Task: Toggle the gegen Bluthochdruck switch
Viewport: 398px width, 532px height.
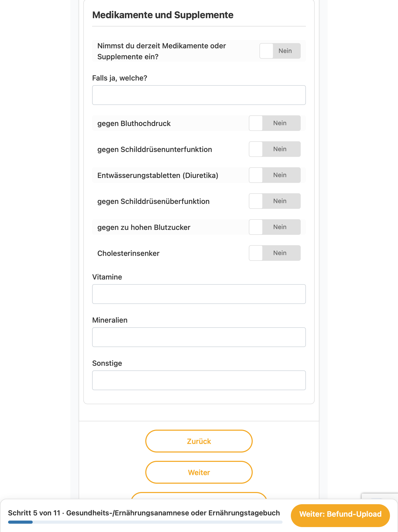Action: pyautogui.click(x=275, y=123)
